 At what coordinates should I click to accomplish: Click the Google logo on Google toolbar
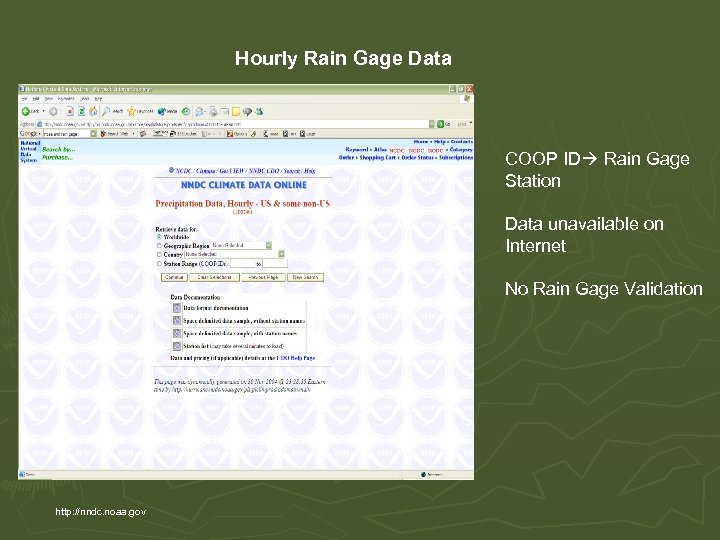[28, 134]
